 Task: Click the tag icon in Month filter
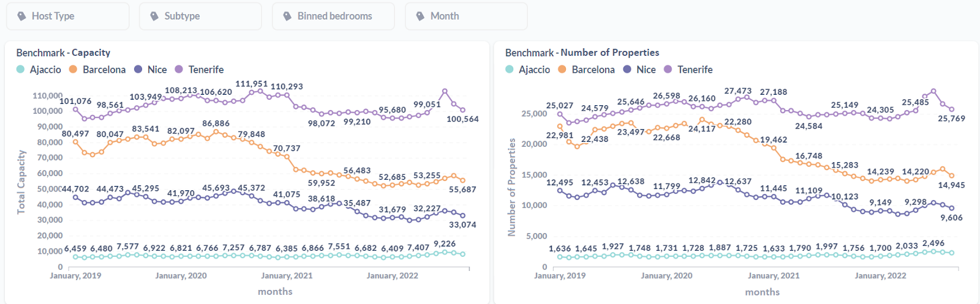tap(420, 17)
